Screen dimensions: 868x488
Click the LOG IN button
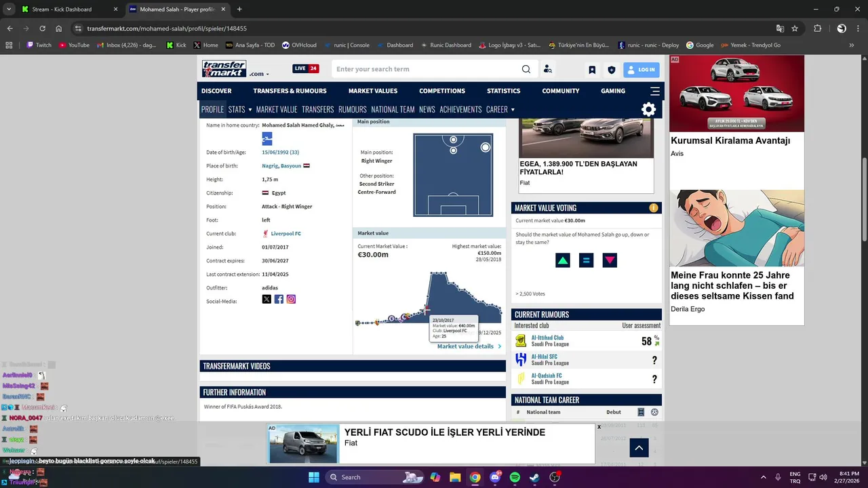pyautogui.click(x=641, y=69)
